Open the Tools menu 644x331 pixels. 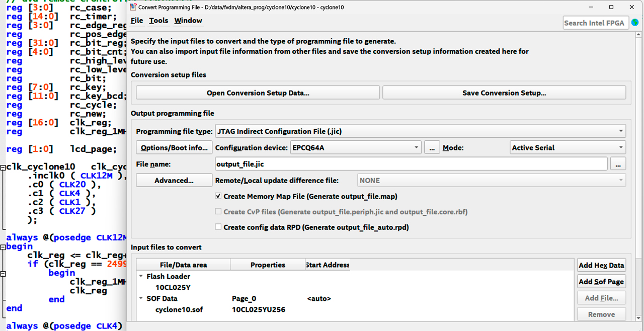(x=158, y=21)
